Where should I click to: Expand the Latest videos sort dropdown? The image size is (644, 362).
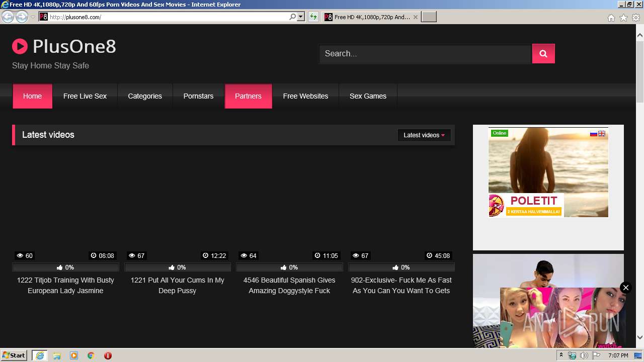[x=424, y=135]
